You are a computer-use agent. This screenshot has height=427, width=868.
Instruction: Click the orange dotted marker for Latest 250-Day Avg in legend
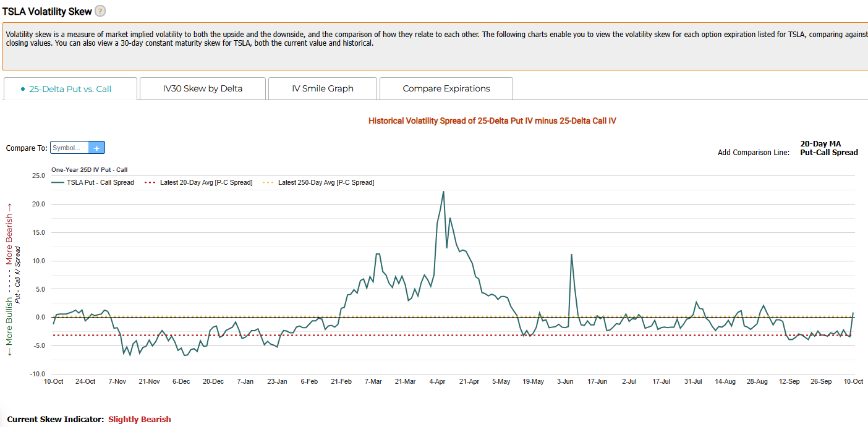[269, 183]
